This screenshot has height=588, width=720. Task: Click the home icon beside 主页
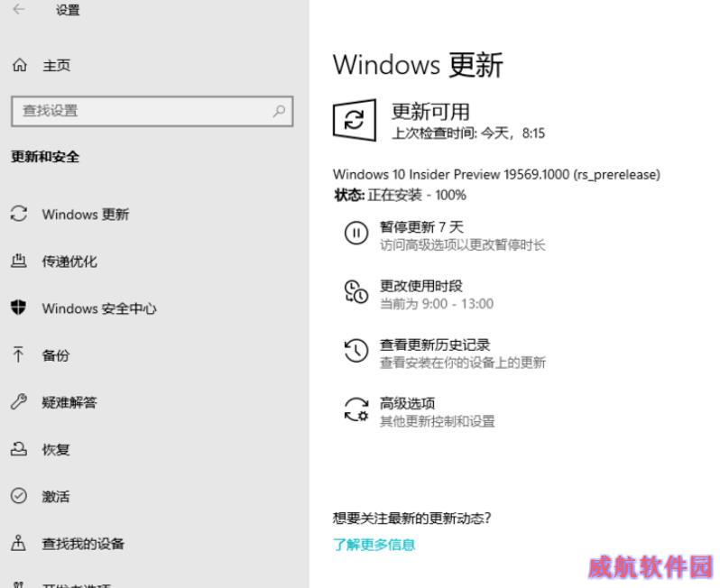pyautogui.click(x=19, y=65)
